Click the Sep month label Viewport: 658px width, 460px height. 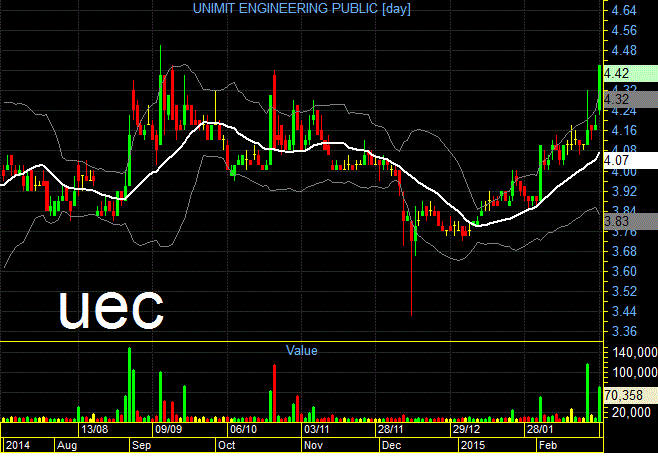point(141,445)
